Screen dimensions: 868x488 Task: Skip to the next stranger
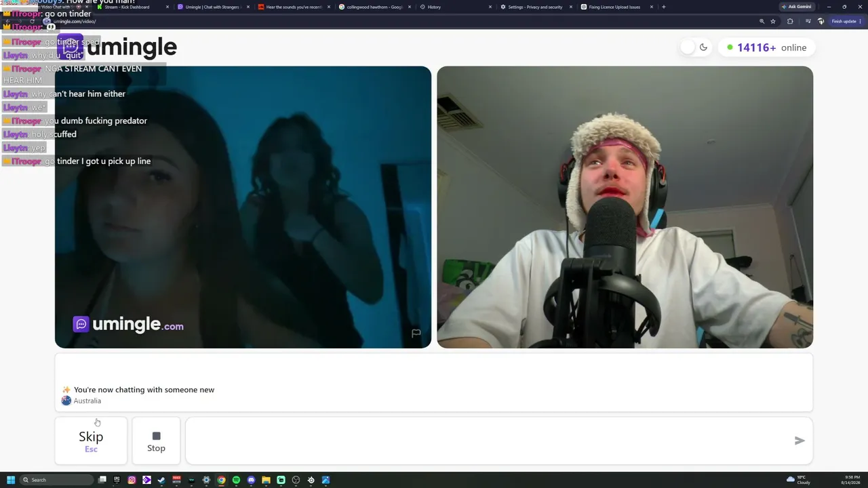(x=91, y=441)
